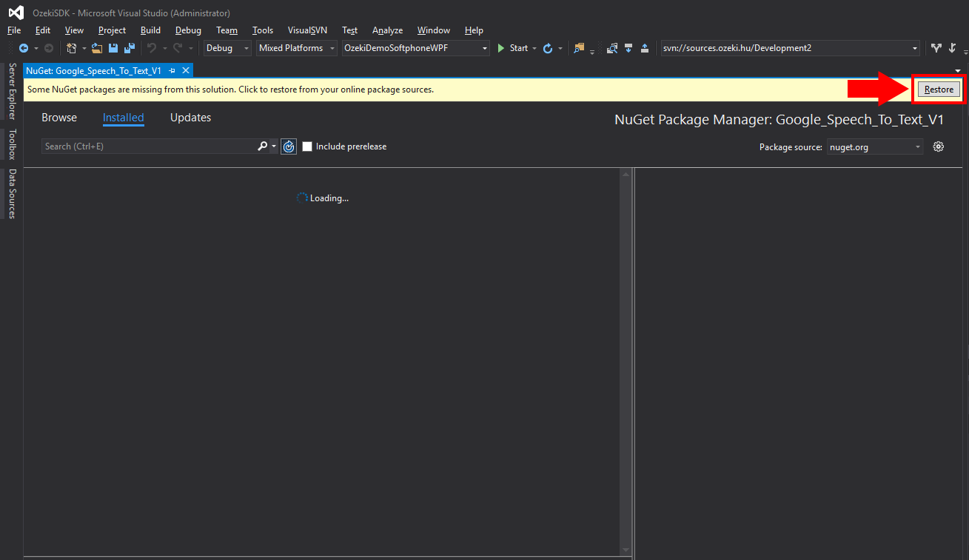Click the Restore button
Screen dimensions: 969x560
[939, 90]
